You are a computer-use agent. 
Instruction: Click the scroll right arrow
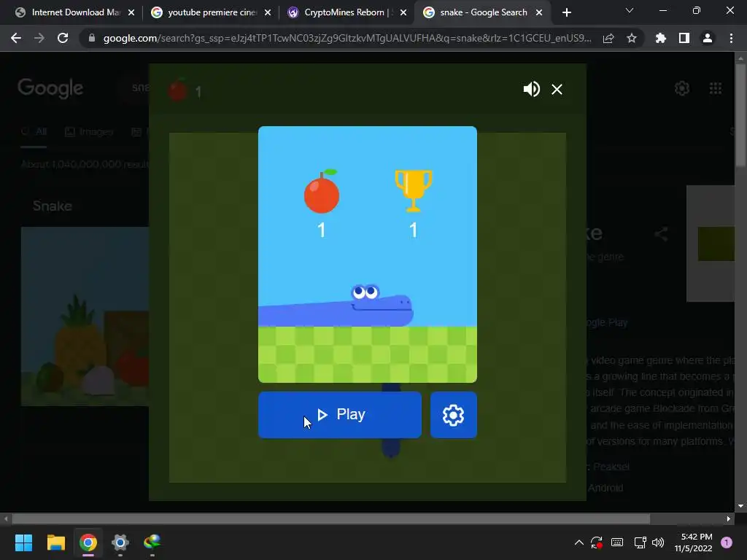point(729,518)
